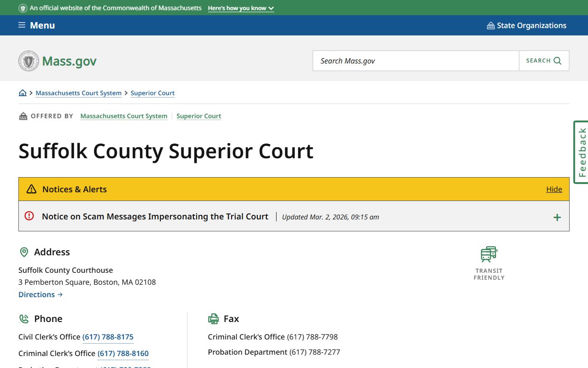Open the scam messages notice title
The width and height of the screenshot is (588, 368).
coord(155,216)
